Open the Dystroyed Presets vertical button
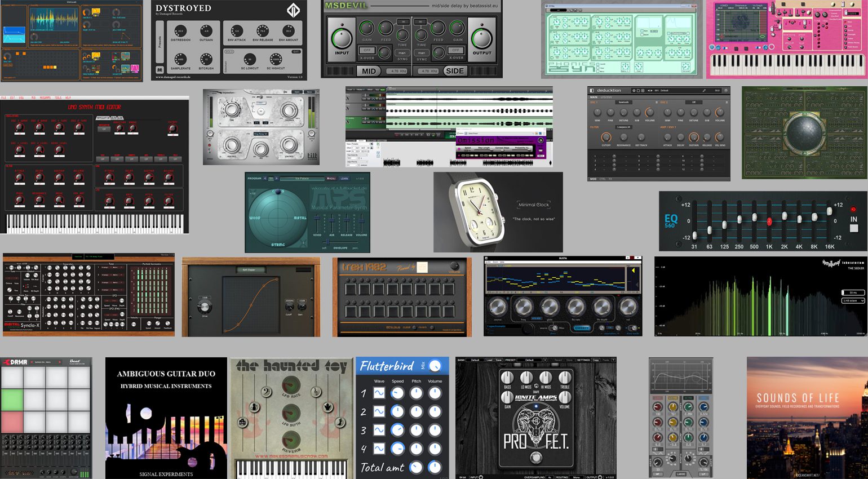The image size is (868, 479). (160, 42)
